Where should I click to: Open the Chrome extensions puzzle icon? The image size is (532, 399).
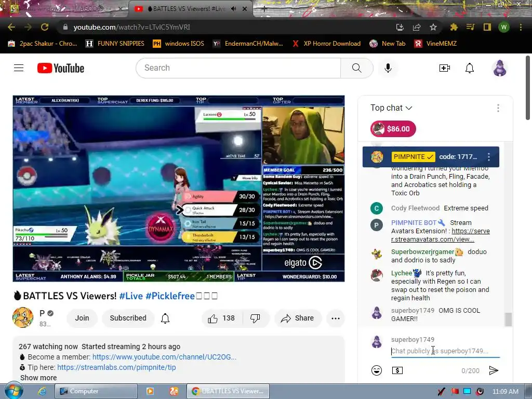(454, 27)
